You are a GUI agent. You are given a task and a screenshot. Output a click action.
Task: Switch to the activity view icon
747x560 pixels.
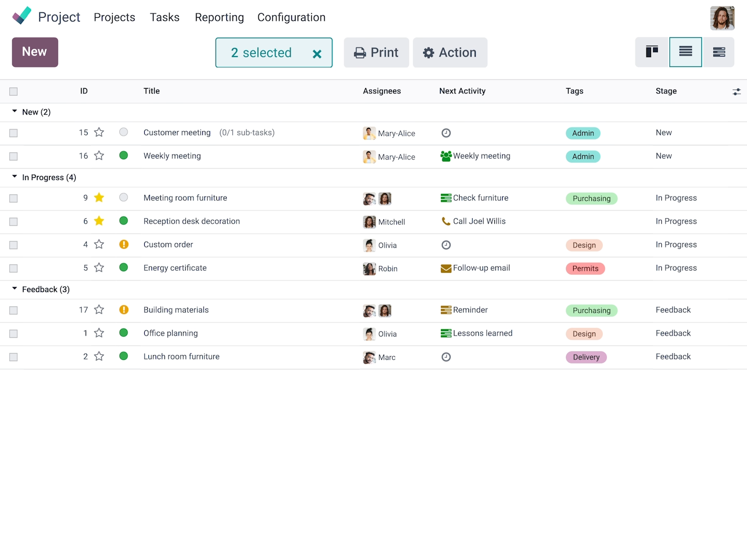coord(718,52)
